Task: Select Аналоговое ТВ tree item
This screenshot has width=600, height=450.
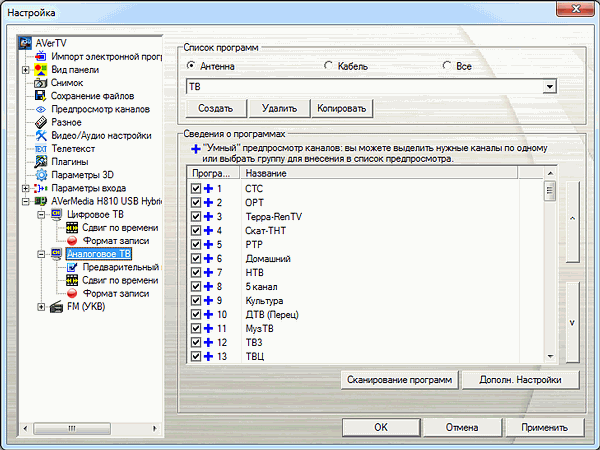Action: 99,254
